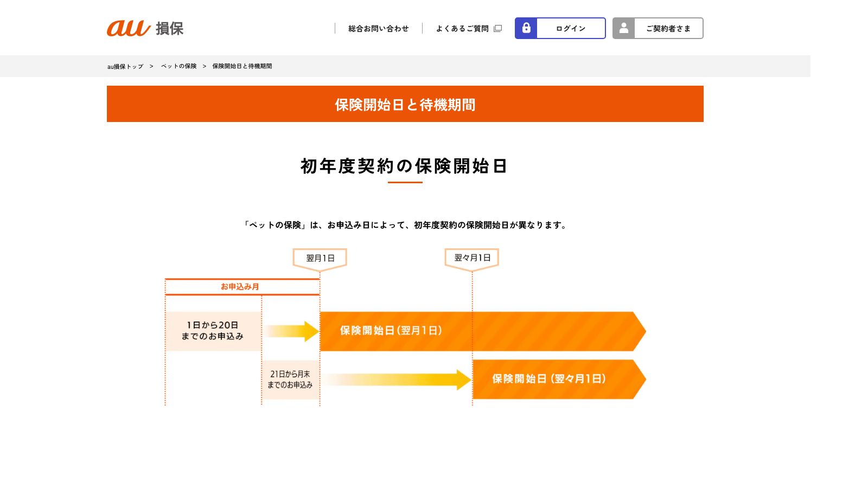This screenshot has height=488, width=868.
Task: Go to ペットの保険 breadcrumb
Action: 179,66
